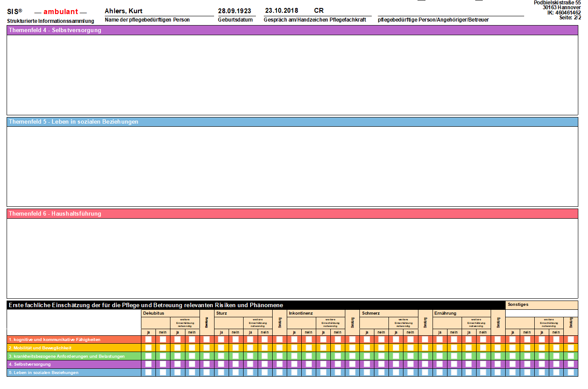The image size is (588, 389).
Task: Click the page indicator 'Seite: 2/2'
Action: (570, 18)
